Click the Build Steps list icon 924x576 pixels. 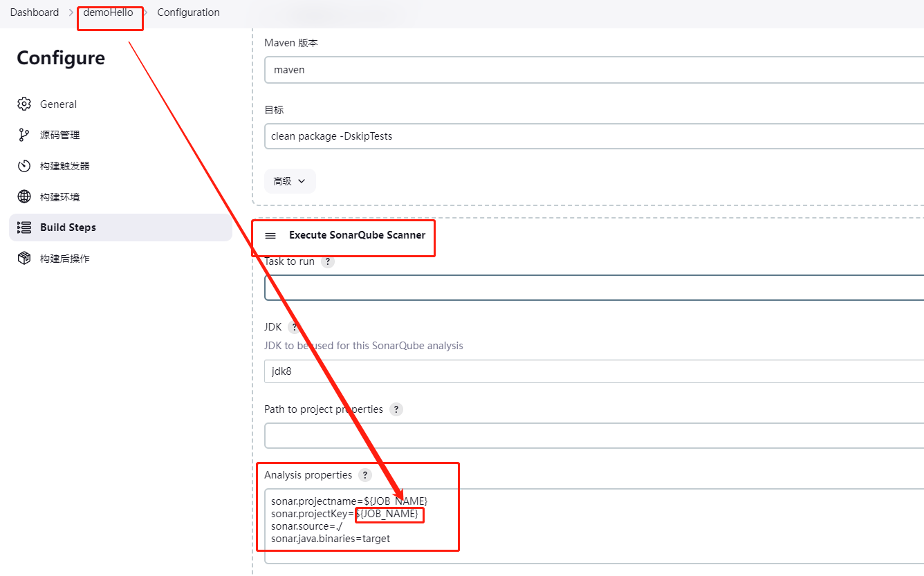tap(24, 227)
